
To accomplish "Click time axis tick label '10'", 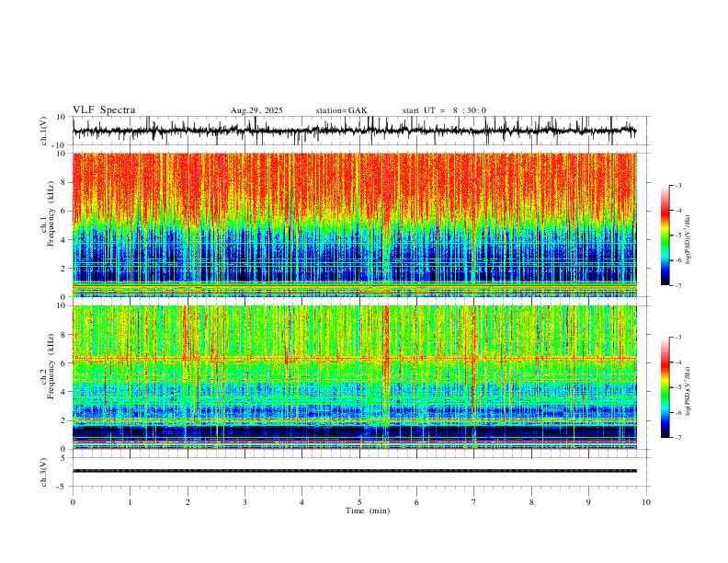I will pos(646,502).
